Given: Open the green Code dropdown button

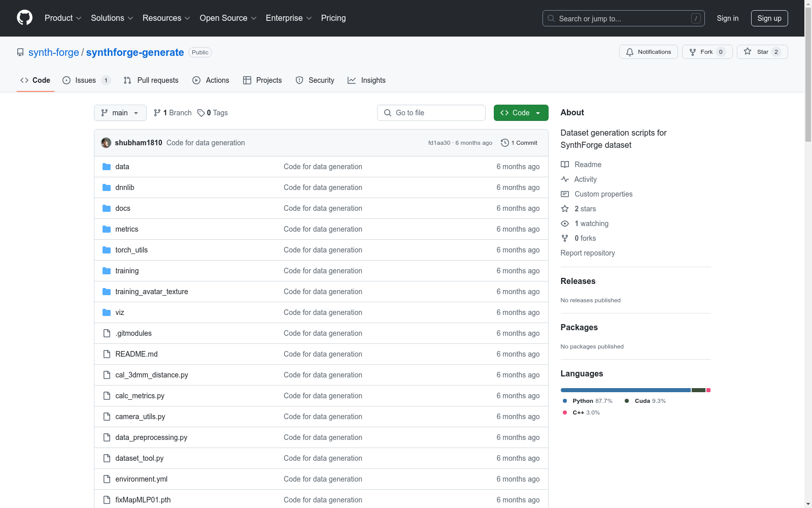Looking at the screenshot, I should click(x=521, y=113).
